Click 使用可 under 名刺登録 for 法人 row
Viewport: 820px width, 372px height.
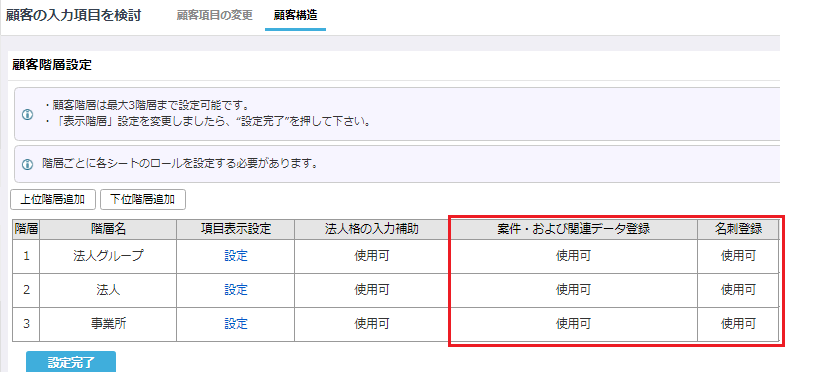[738, 289]
